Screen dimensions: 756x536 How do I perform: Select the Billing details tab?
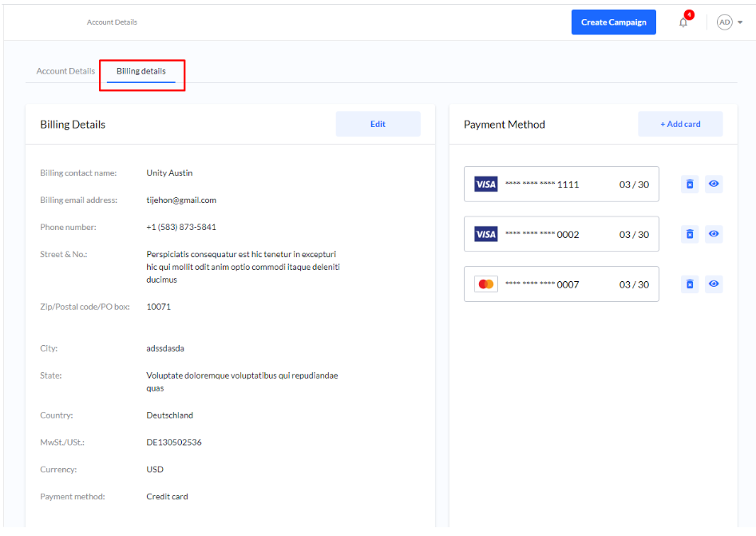[141, 71]
